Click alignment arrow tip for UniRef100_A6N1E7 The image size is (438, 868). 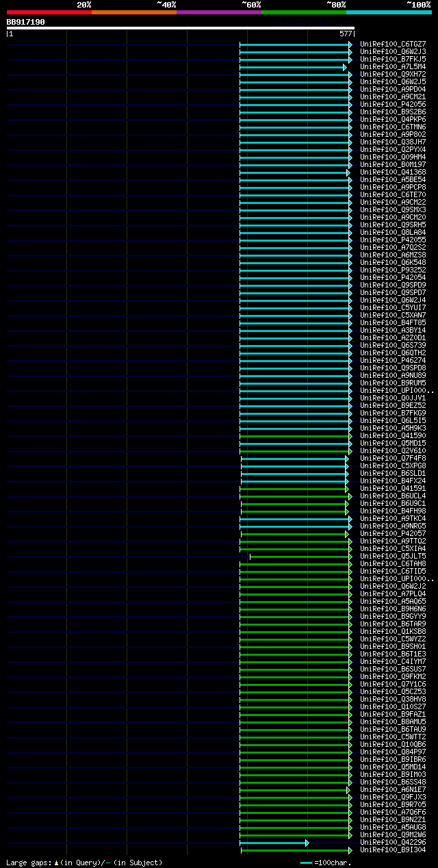point(348,790)
